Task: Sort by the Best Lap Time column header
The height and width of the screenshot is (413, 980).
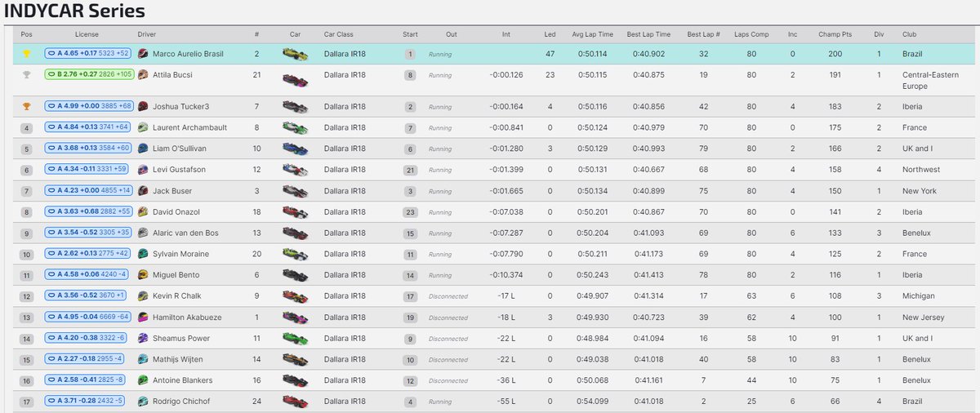Action: 650,35
